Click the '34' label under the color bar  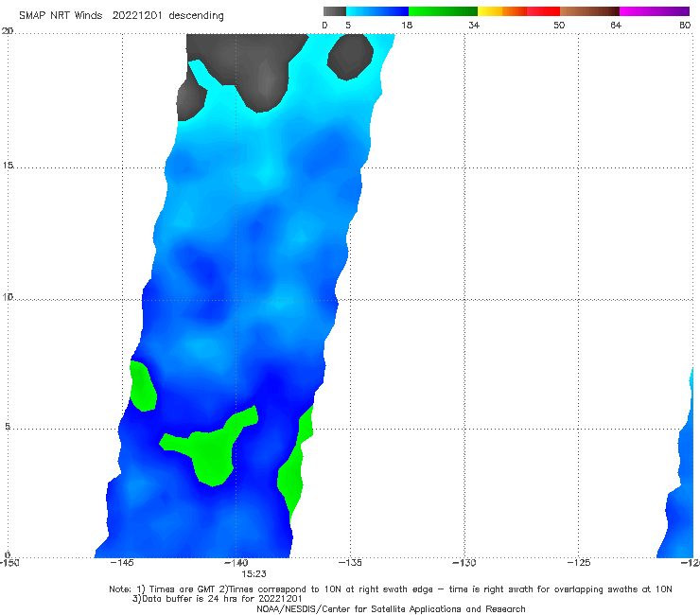[474, 25]
